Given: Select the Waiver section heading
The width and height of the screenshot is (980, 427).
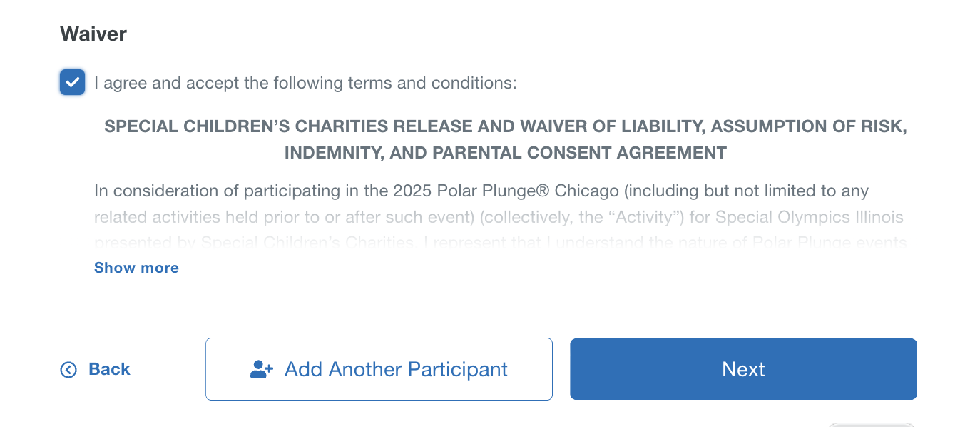Looking at the screenshot, I should 93,33.
